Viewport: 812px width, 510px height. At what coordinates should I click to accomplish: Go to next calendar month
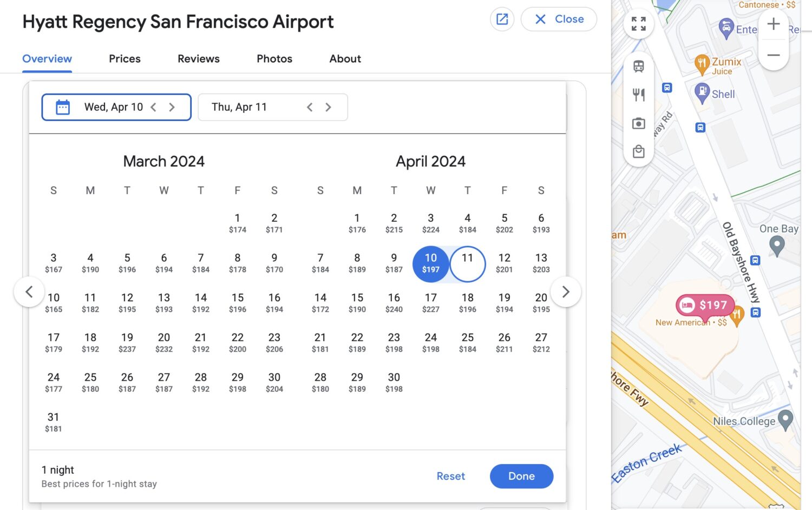pos(565,292)
